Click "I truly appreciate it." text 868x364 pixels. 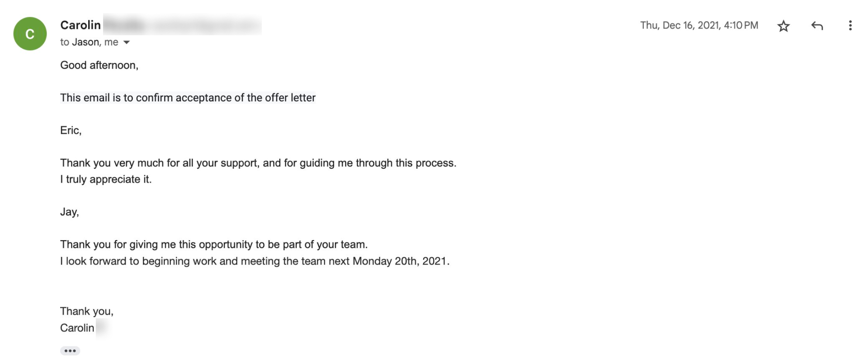(x=106, y=179)
